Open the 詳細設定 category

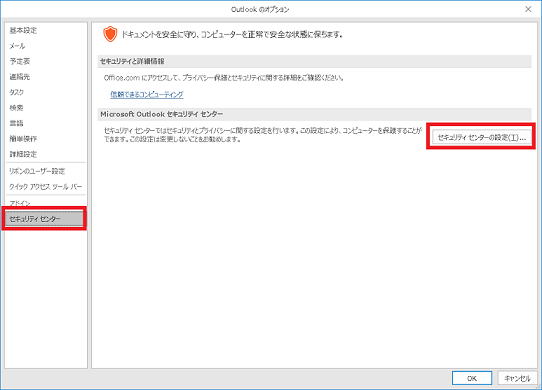pos(23,154)
